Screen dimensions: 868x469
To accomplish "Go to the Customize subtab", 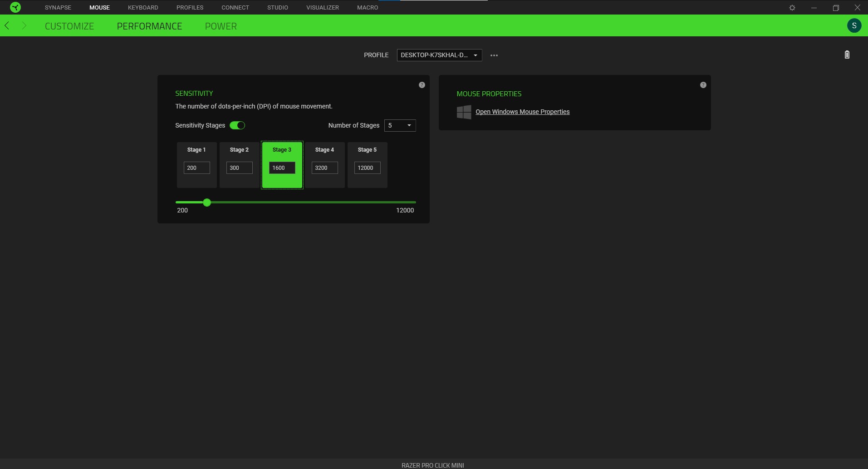I will 69,26.
